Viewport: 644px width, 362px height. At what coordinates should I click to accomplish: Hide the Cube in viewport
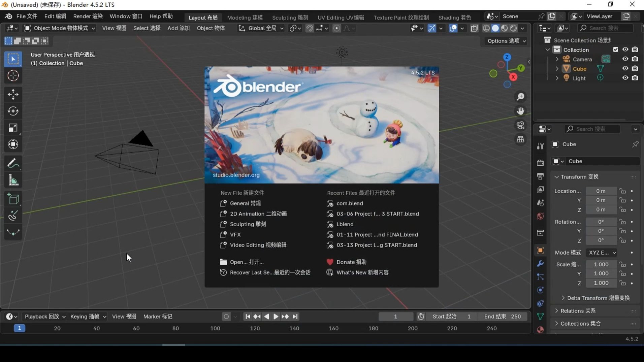[x=625, y=68]
